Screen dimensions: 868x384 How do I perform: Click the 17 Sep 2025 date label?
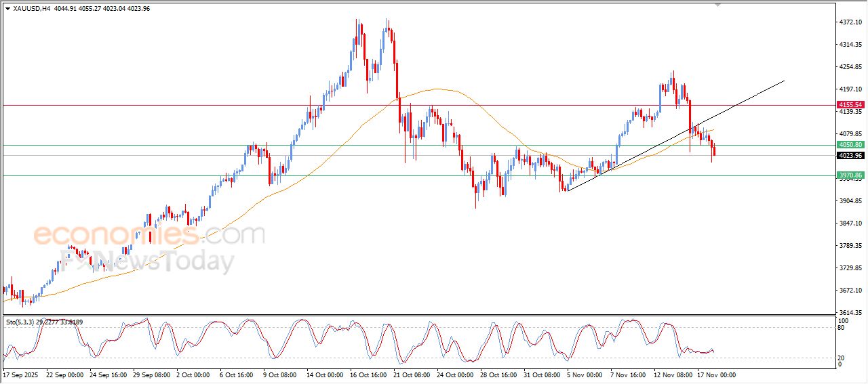(x=22, y=375)
